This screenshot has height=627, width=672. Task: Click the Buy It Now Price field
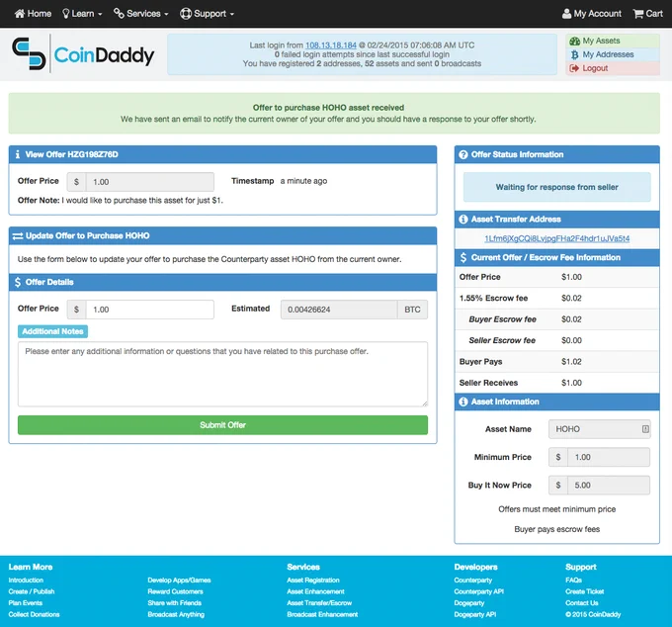click(609, 485)
